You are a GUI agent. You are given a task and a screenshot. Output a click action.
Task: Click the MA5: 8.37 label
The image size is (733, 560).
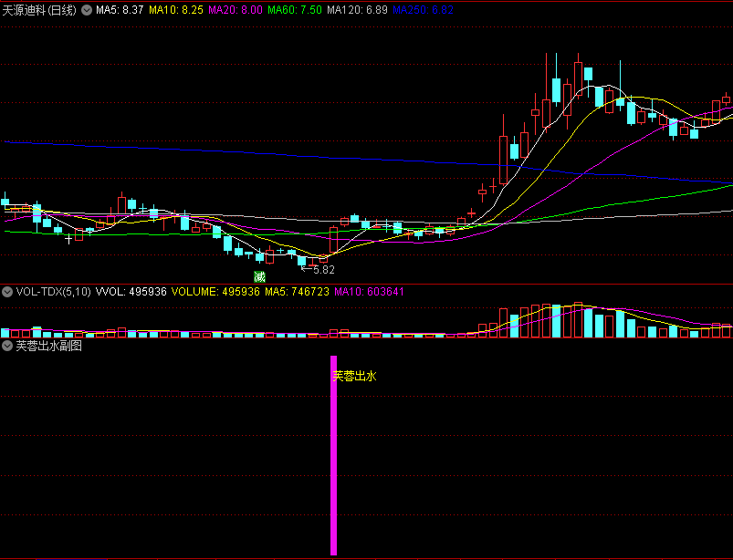(x=120, y=10)
